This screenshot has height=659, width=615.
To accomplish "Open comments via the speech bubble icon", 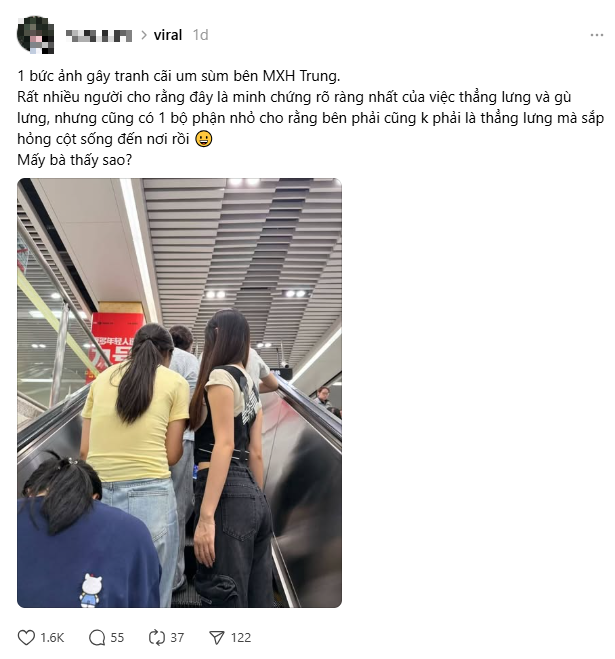I will pos(97,638).
